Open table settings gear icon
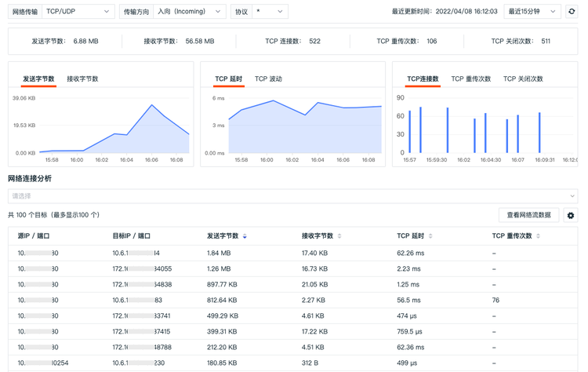588x372 pixels. pyautogui.click(x=570, y=215)
